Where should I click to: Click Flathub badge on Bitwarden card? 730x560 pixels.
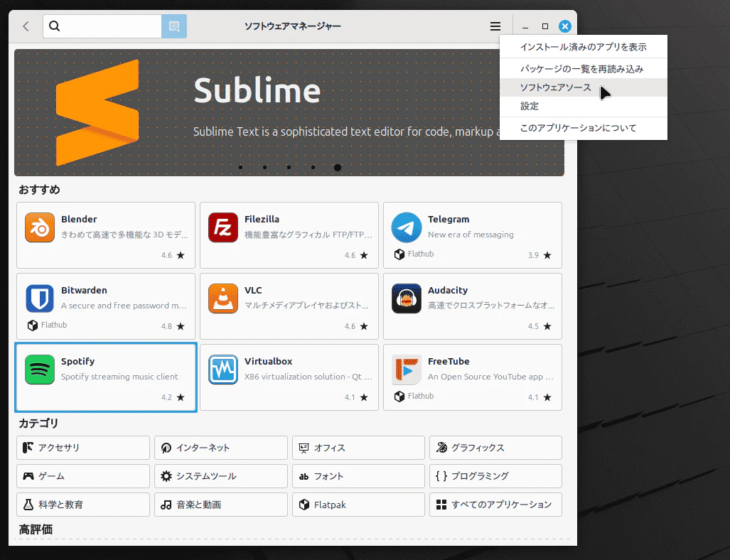[47, 325]
